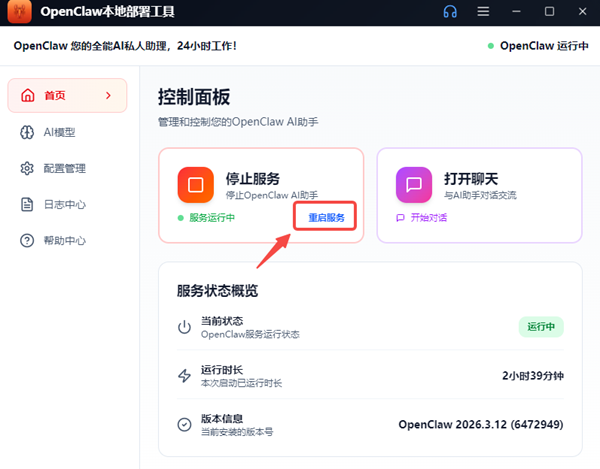Screen dimensions: 600x469
Task: Click the 当前状态 row label
Action: pyautogui.click(x=222, y=321)
